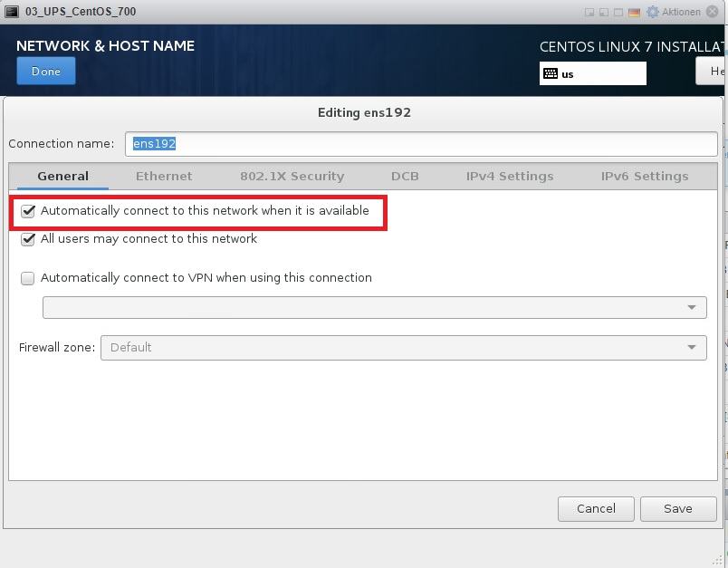The width and height of the screenshot is (728, 568).
Task: Go to the IPv6 Settings tab
Action: [645, 177]
